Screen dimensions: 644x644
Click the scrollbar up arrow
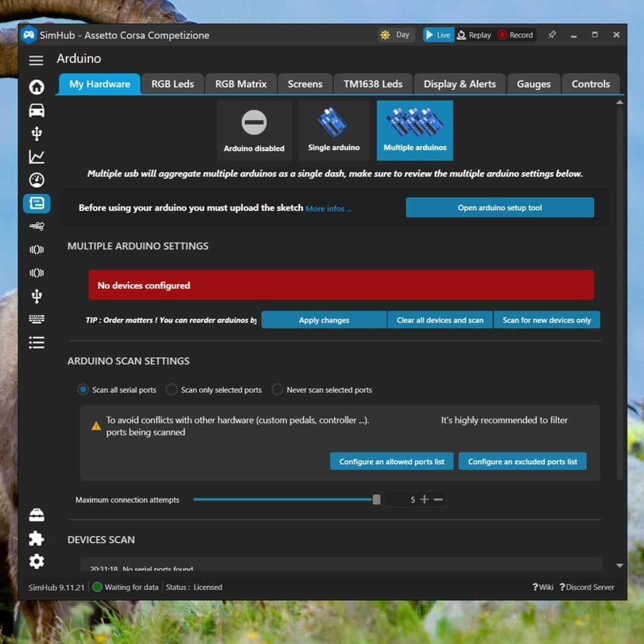pos(620,102)
